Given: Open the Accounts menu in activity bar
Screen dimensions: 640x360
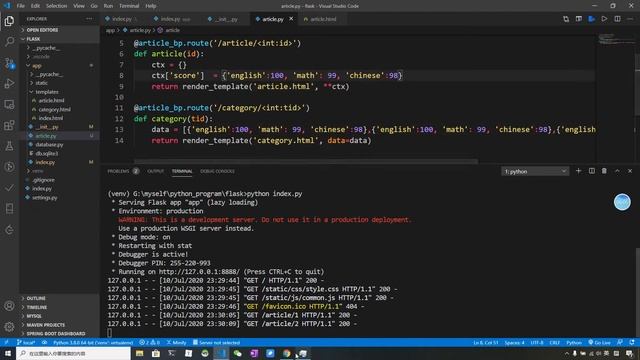Looking at the screenshot, I should [9, 306].
